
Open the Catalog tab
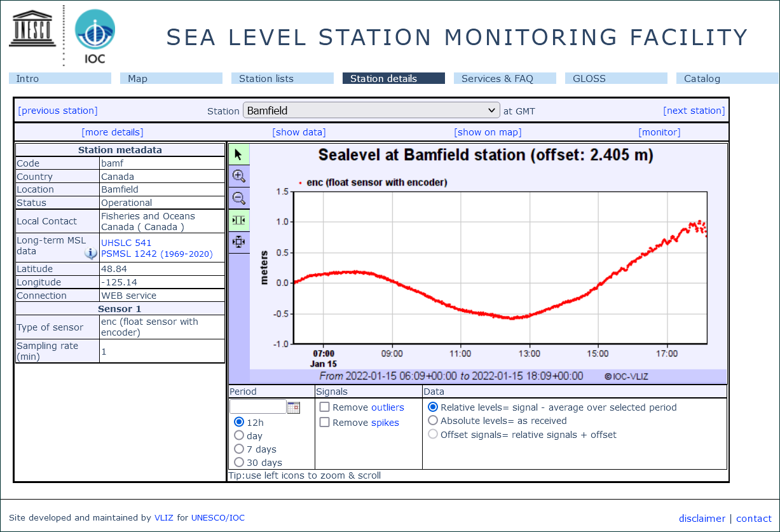click(x=727, y=79)
